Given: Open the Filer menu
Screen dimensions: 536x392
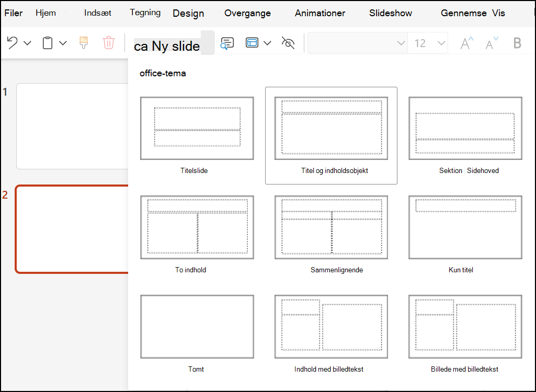Looking at the screenshot, I should pos(13,13).
